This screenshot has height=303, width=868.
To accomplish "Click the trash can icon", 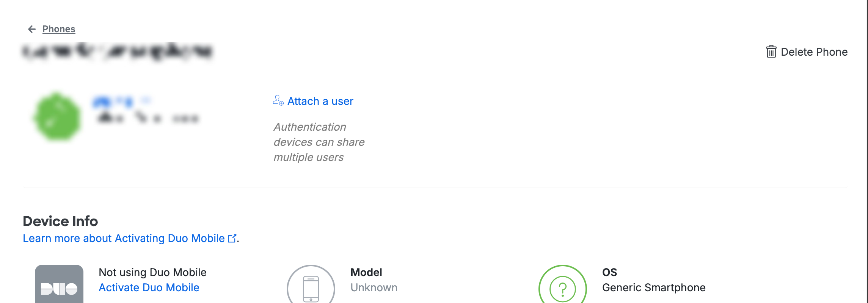I will point(771,52).
